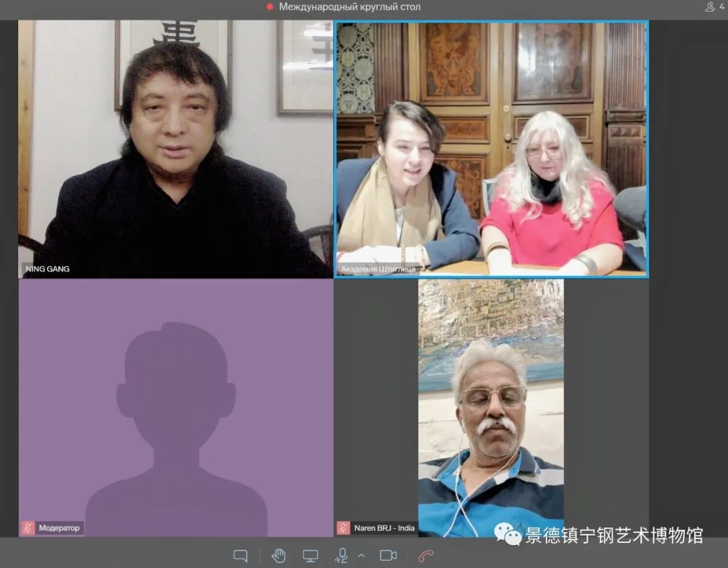
Task: Hang up with the red phone icon
Action: [425, 556]
